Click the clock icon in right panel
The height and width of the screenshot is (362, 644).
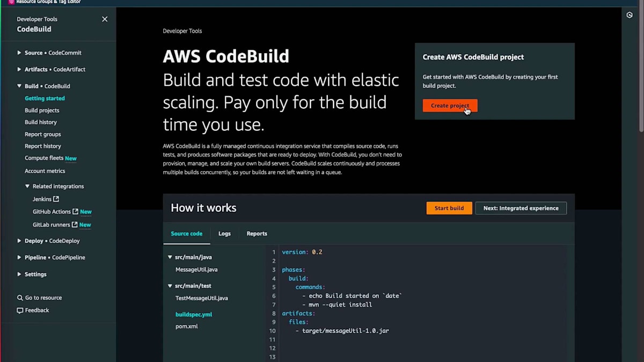[x=630, y=15]
